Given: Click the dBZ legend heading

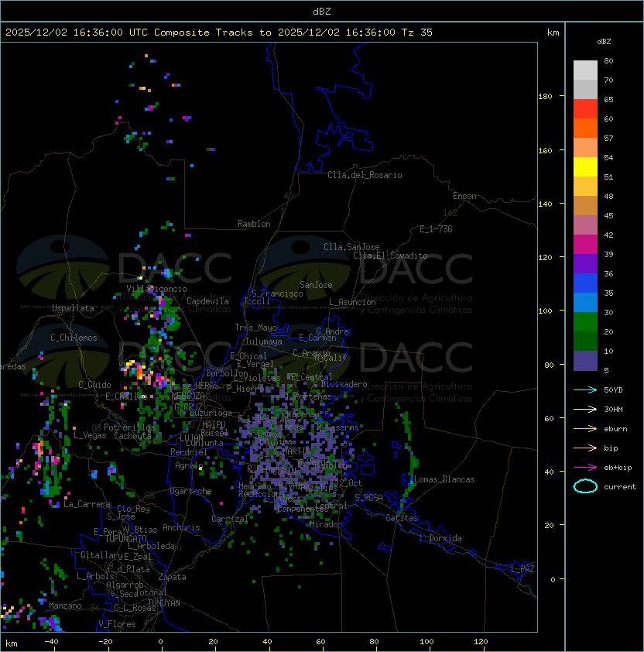Looking at the screenshot, I should (x=604, y=42).
